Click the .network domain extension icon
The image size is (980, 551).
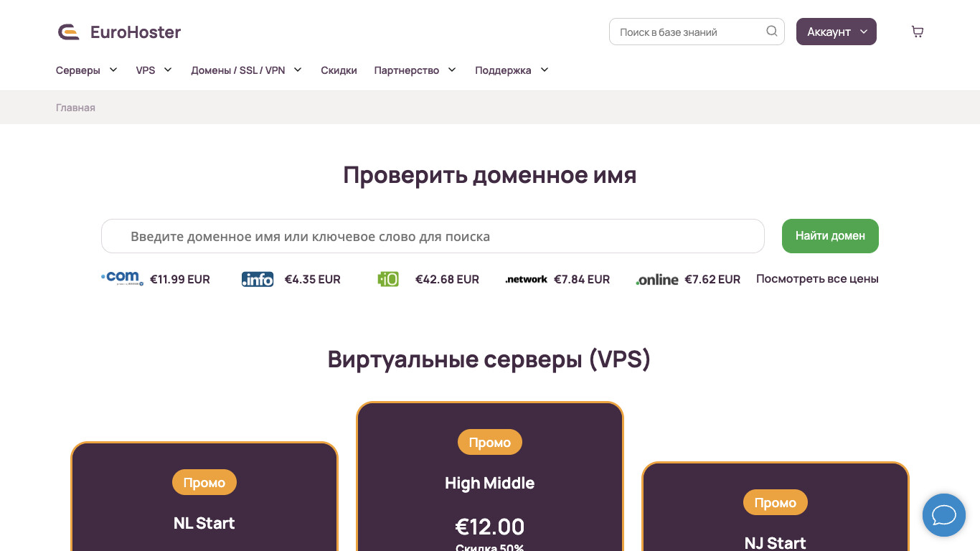pos(526,279)
